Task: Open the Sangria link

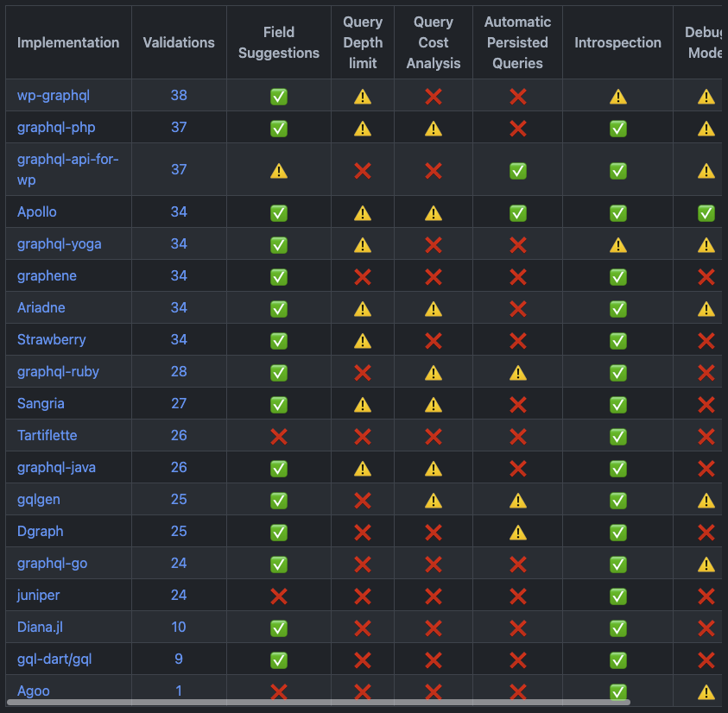Action: (41, 404)
